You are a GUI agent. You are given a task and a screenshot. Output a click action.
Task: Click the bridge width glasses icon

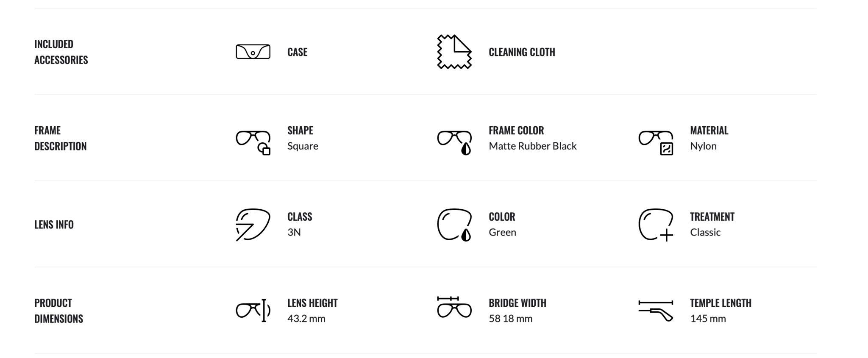(454, 307)
